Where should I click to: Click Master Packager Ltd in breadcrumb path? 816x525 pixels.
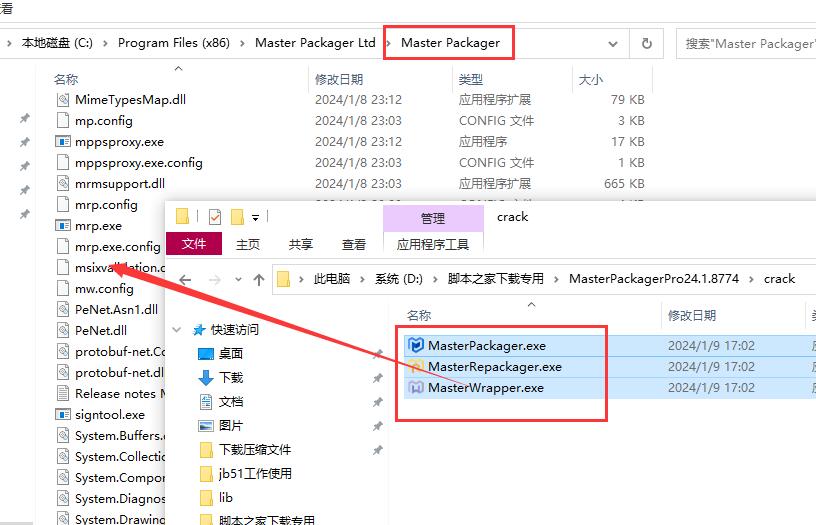pos(315,43)
